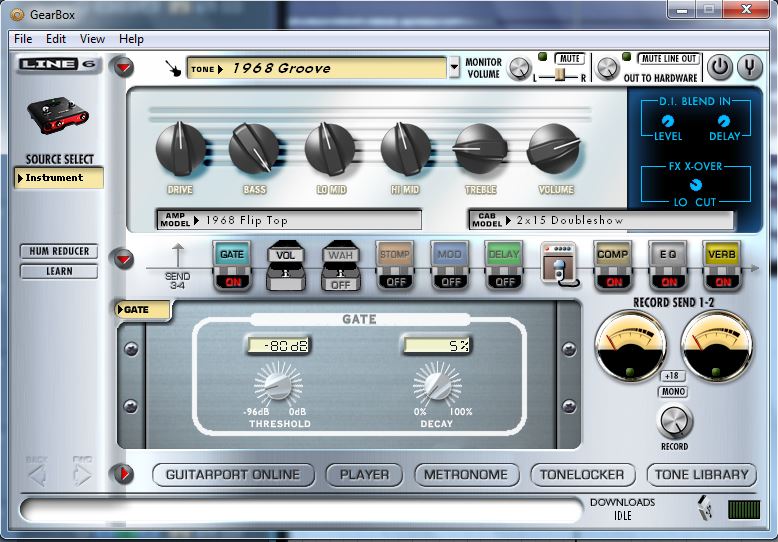This screenshot has height=542, width=778.
Task: Collapse the effects panel red arrow
Action: pyautogui.click(x=124, y=259)
